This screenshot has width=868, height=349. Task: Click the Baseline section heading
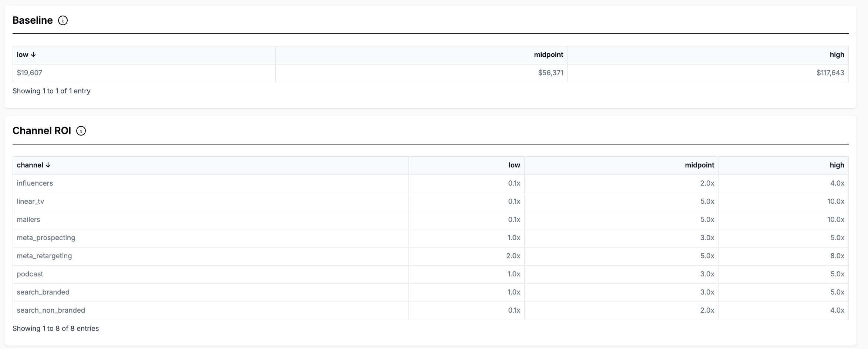coord(33,20)
